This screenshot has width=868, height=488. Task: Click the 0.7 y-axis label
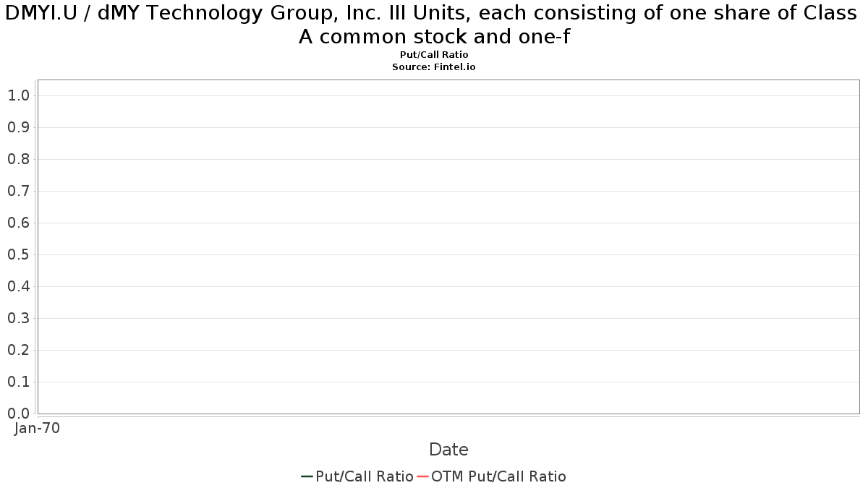pos(18,191)
